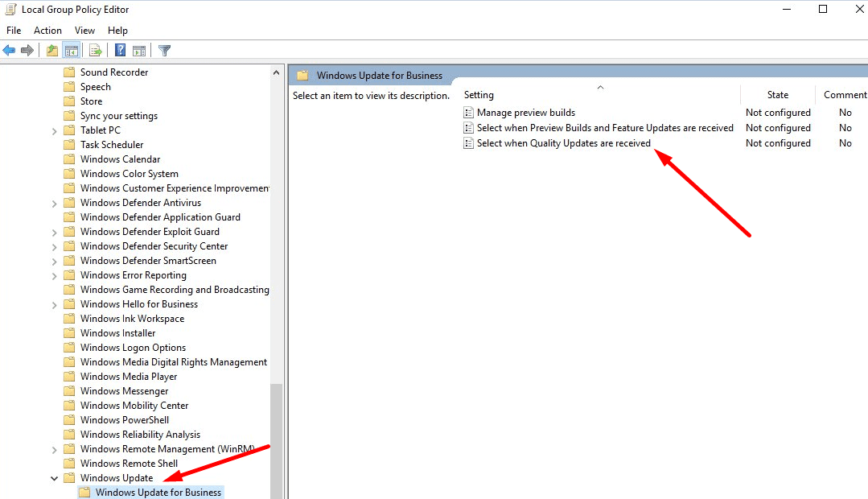868x499 pixels.
Task: Maximize the Local Group Policy Editor window
Action: click(x=823, y=9)
